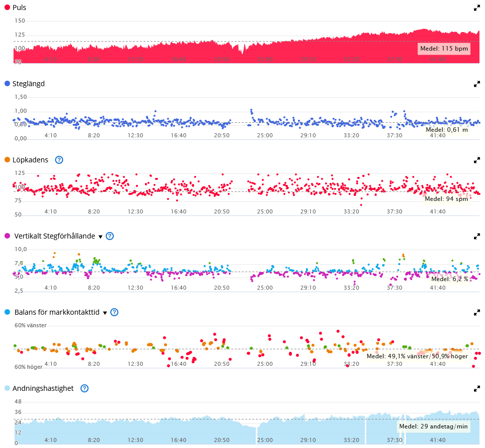Click the 'Medel: 115 bpm' average label
Image resolution: width=485 pixels, height=448 pixels.
[444, 49]
